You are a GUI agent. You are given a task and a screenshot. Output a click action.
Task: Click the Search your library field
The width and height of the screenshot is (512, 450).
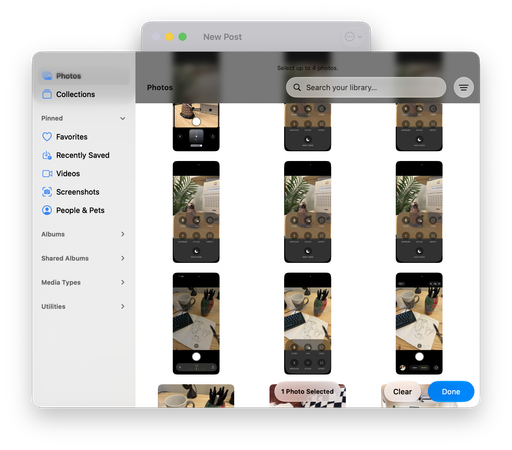[x=366, y=87]
